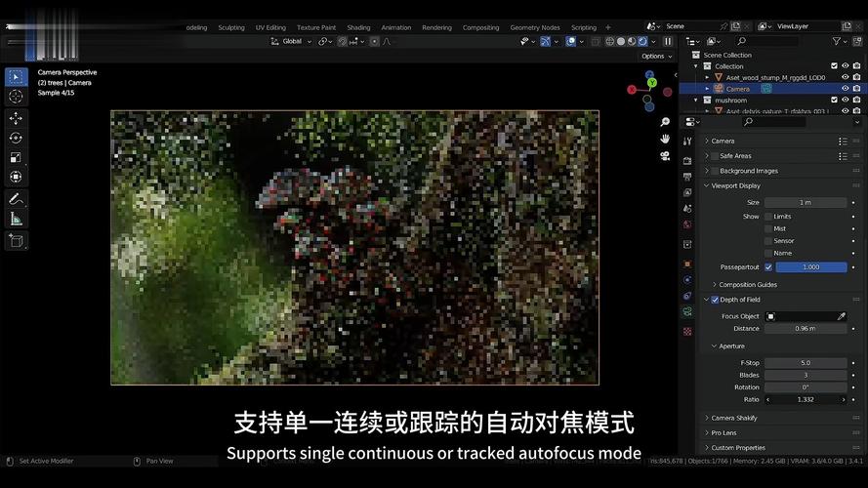This screenshot has width=868, height=488.
Task: Open the View Layer properties tab
Action: (x=687, y=192)
